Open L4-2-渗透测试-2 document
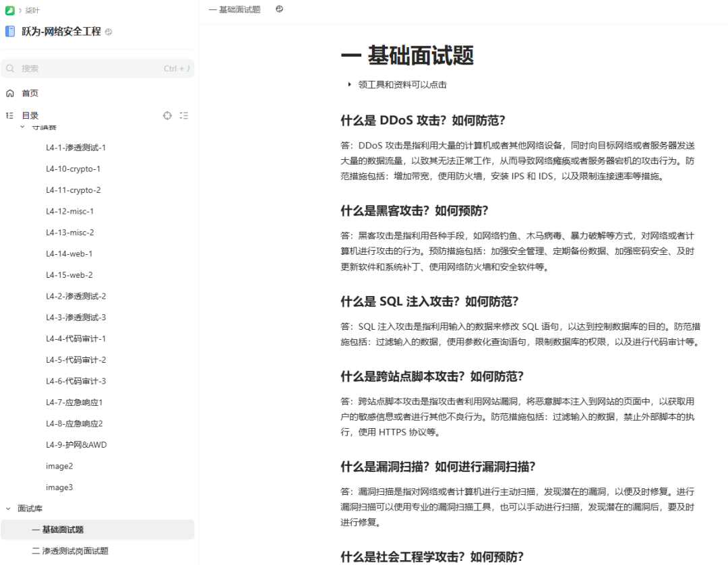This screenshot has height=565, width=728. click(75, 296)
